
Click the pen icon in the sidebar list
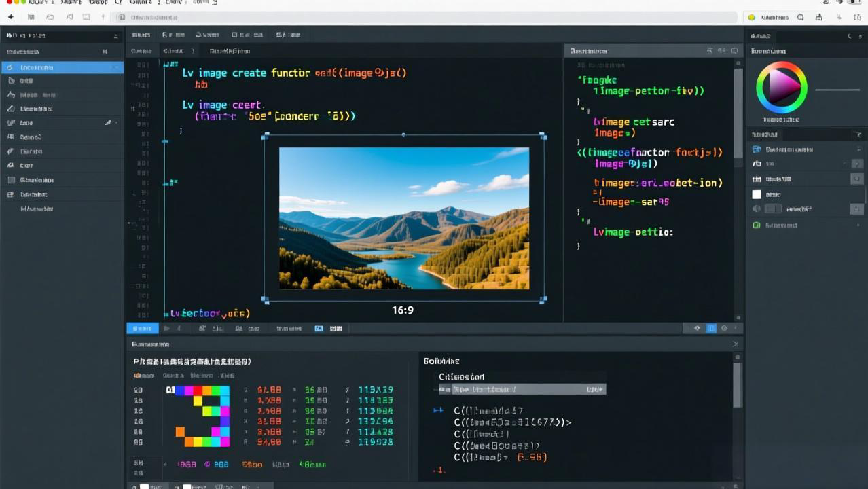coord(108,123)
